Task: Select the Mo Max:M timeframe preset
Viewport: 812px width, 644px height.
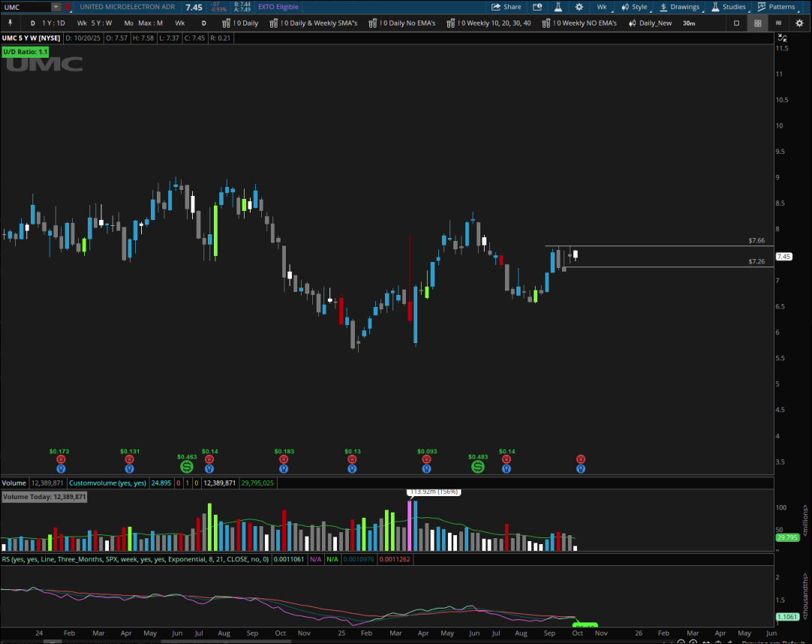Action: [x=143, y=23]
